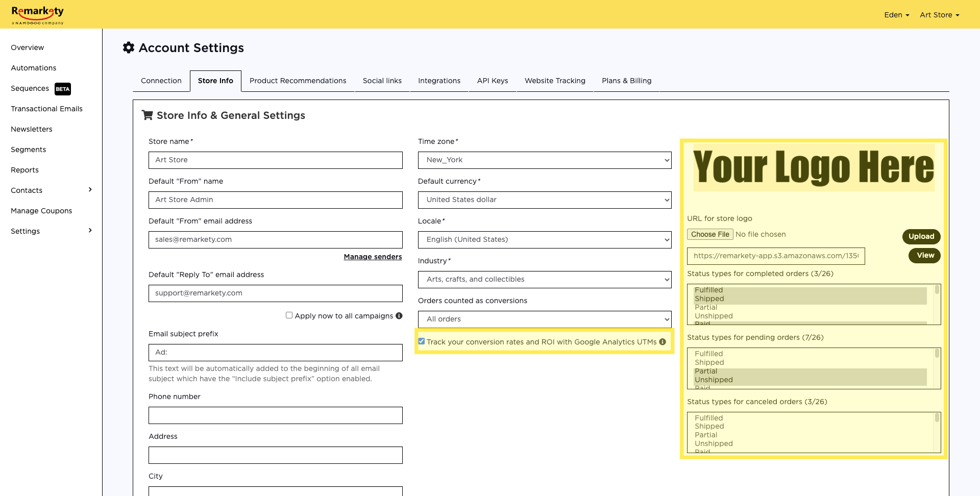
Task: Click the Your Logo Here image
Action: pos(814,167)
